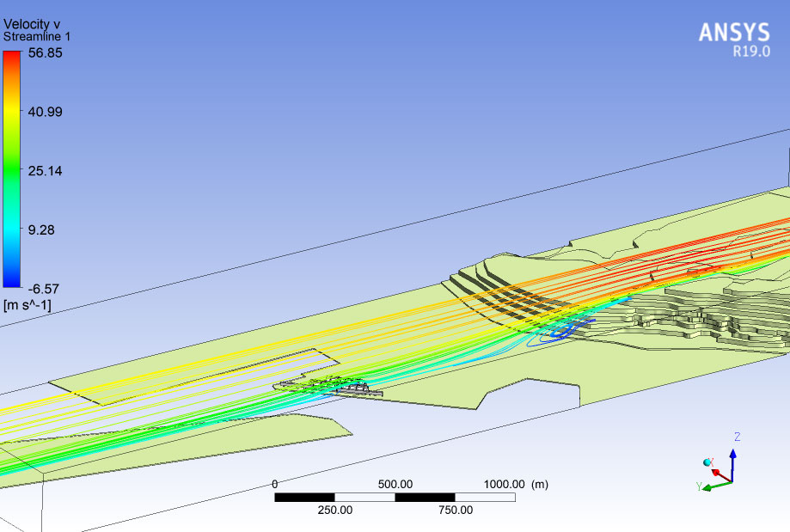Viewport: 790px width, 532px height.
Task: Click the scale label '1000.00 (m)'
Action: click(516, 485)
